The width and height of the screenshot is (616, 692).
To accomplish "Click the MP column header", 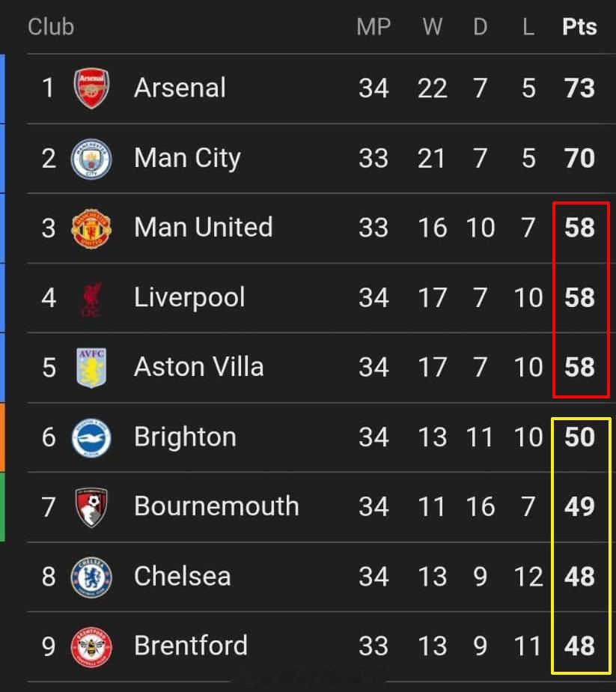I will [x=373, y=27].
